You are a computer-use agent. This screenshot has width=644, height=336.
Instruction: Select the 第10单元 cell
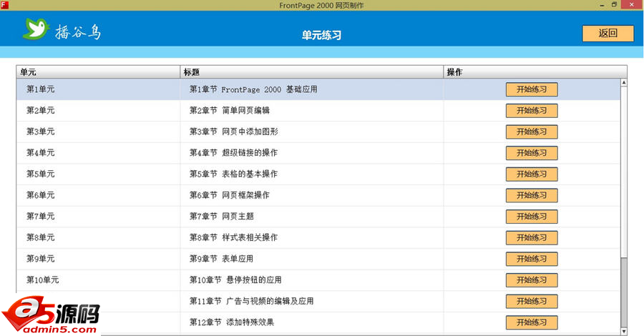pos(98,280)
